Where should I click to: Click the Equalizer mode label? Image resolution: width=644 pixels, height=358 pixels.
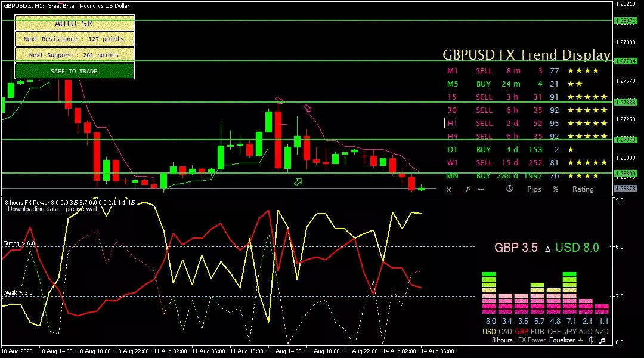(562, 340)
